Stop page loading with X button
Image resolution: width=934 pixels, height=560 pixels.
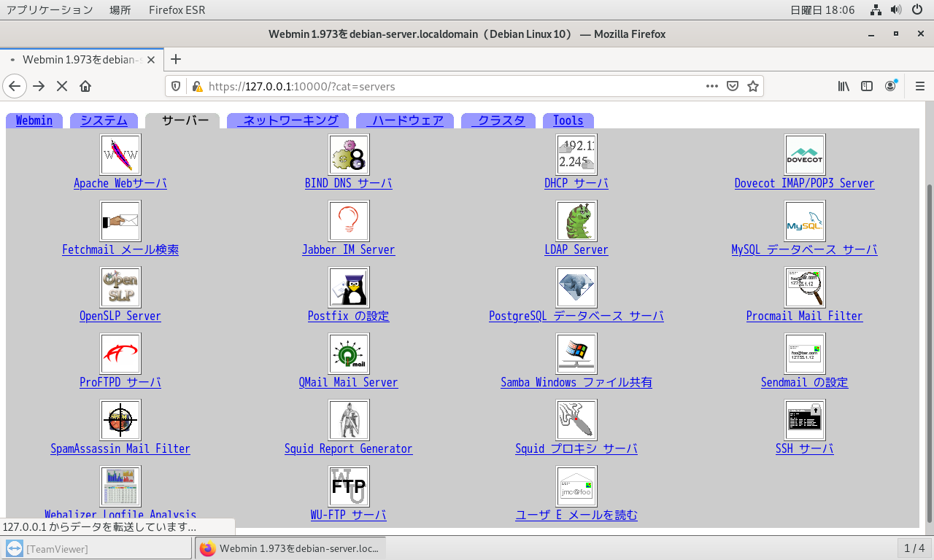coord(62,86)
